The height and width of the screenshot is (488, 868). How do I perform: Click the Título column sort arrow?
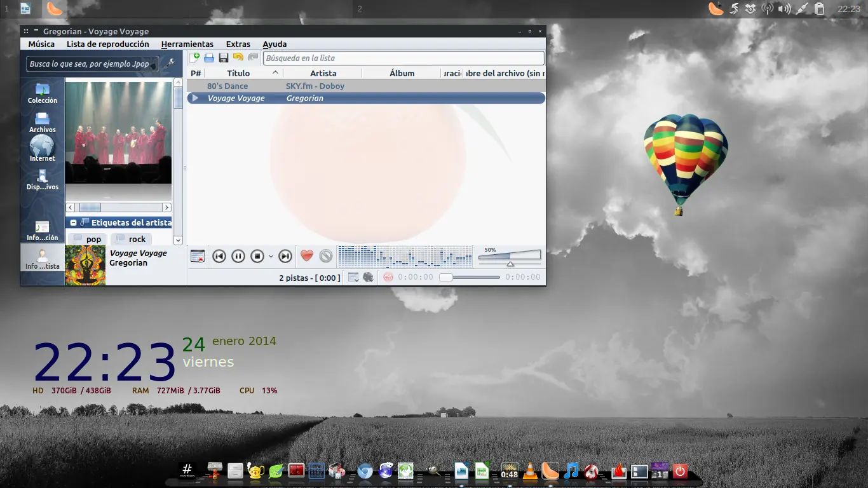click(275, 72)
